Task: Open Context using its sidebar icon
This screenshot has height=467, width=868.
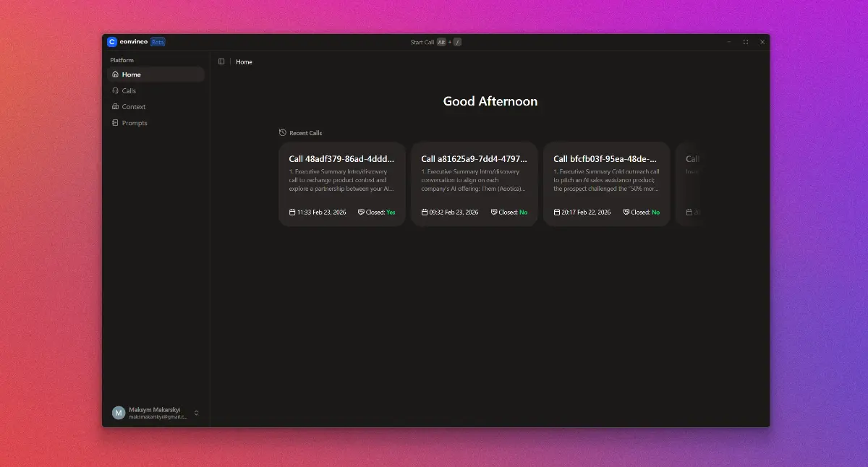Action: point(116,106)
